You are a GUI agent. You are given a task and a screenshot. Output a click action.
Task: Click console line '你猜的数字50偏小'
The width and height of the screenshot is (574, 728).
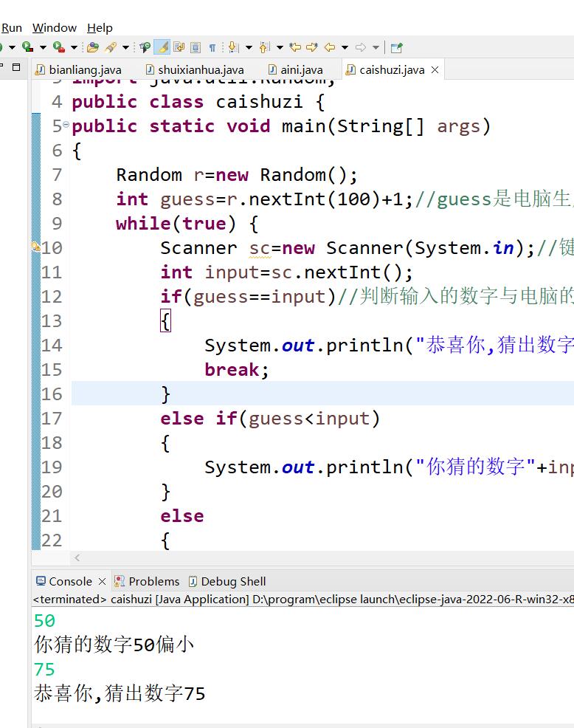pos(114,645)
